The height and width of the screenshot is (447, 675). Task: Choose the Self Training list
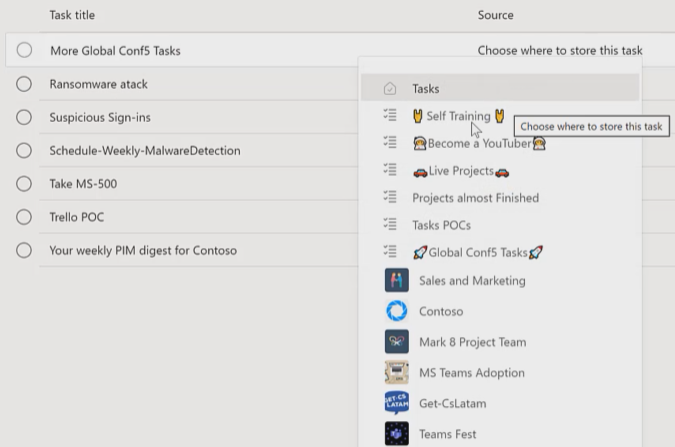500,115
